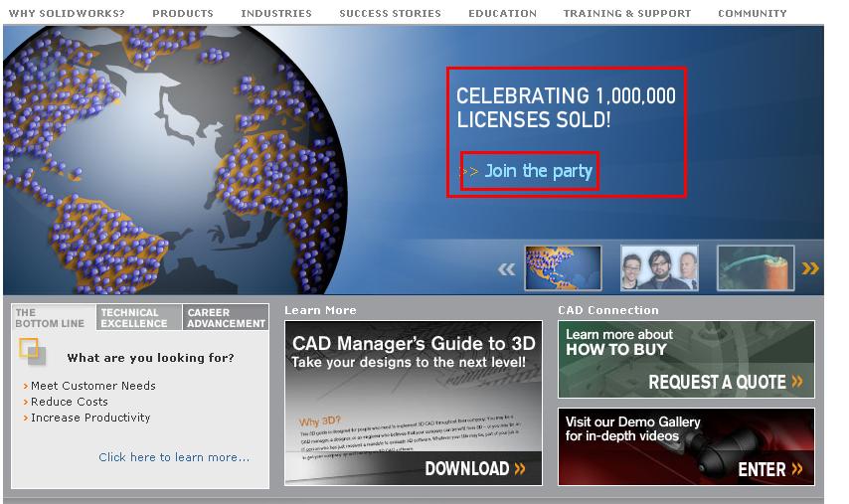
Task: Open the Products menu
Action: pos(183,13)
